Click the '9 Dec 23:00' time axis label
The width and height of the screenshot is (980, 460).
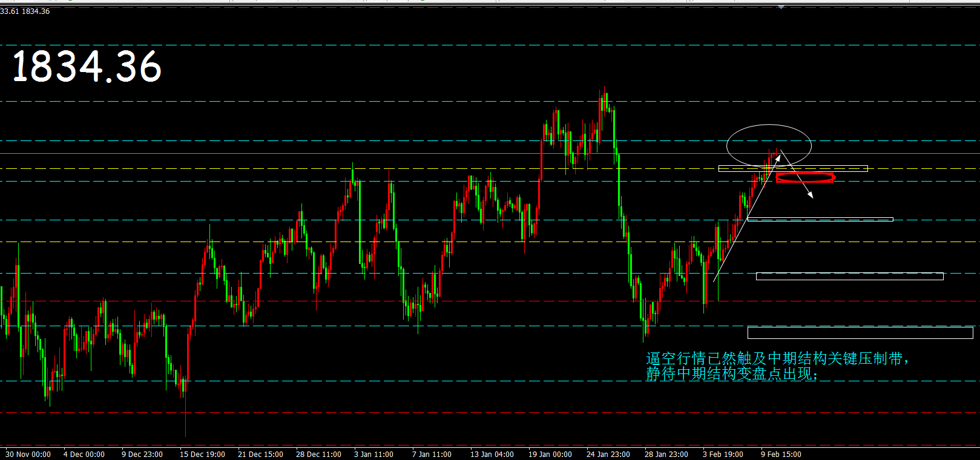coord(142,454)
